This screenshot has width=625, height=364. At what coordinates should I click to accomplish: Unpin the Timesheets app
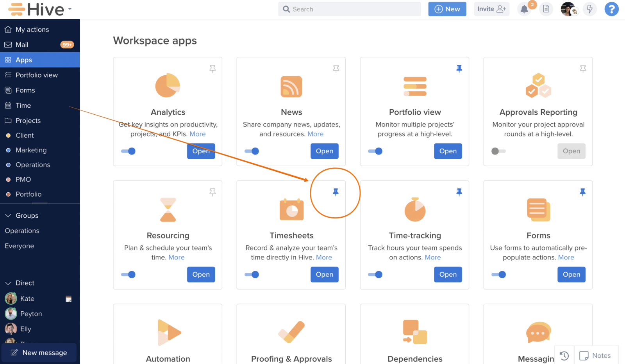pyautogui.click(x=336, y=192)
